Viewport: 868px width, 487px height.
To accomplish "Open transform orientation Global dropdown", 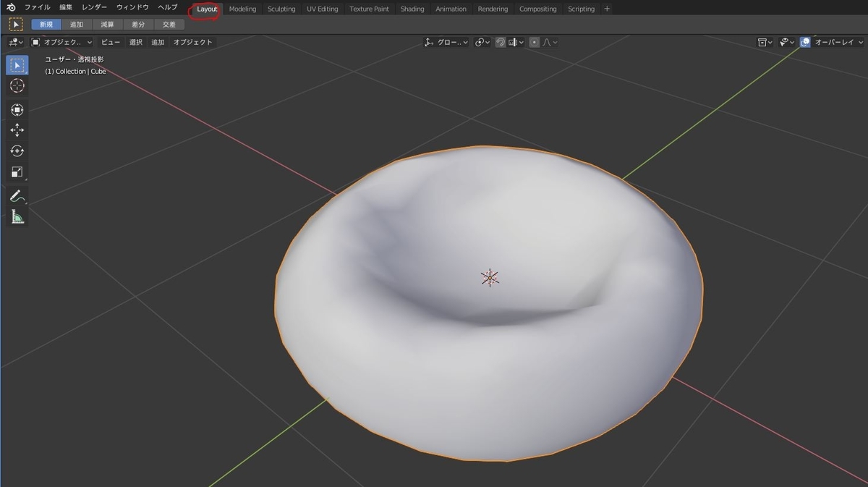I will (x=446, y=43).
